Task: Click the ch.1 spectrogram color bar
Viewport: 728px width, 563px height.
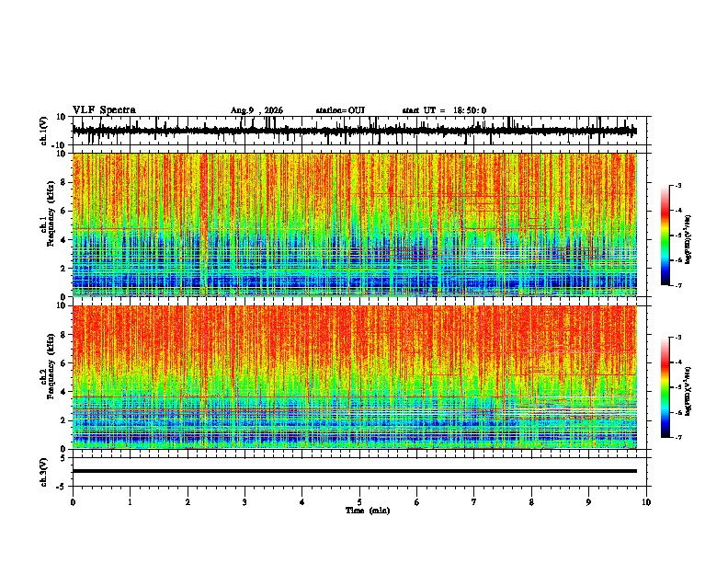Action: (x=665, y=236)
